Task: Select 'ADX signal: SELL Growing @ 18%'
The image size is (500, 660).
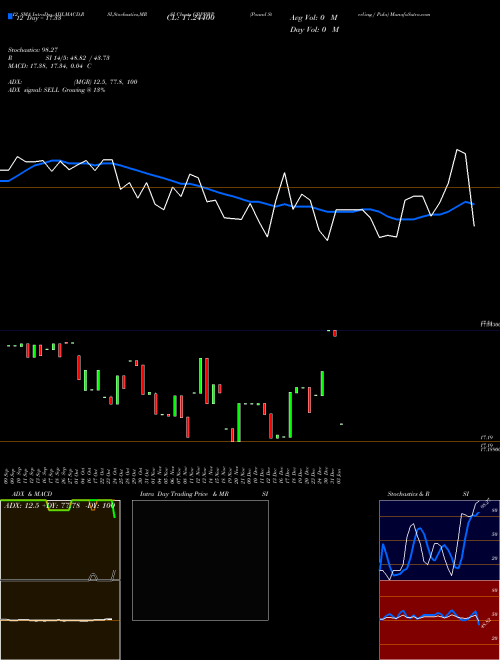Action: [x=57, y=90]
